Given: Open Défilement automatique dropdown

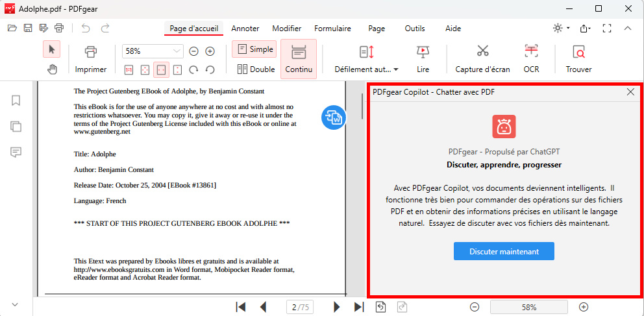Looking at the screenshot, I should pyautogui.click(x=366, y=60).
